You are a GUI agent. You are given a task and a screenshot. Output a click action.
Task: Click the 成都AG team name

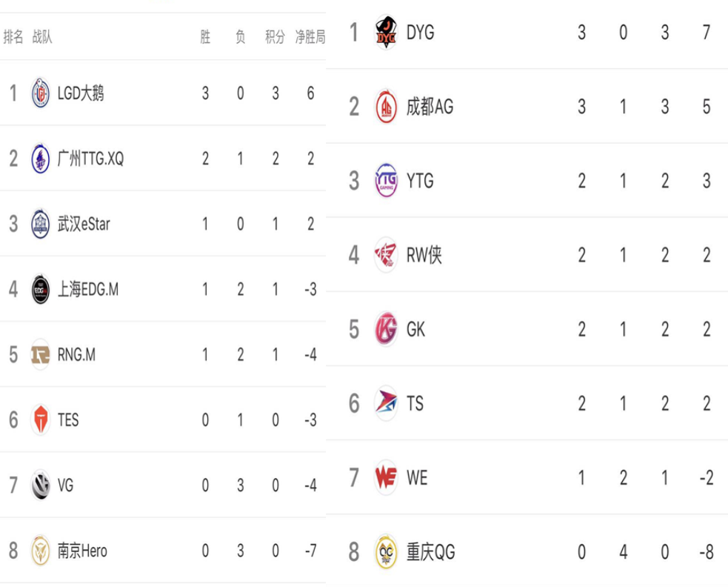tap(430, 107)
